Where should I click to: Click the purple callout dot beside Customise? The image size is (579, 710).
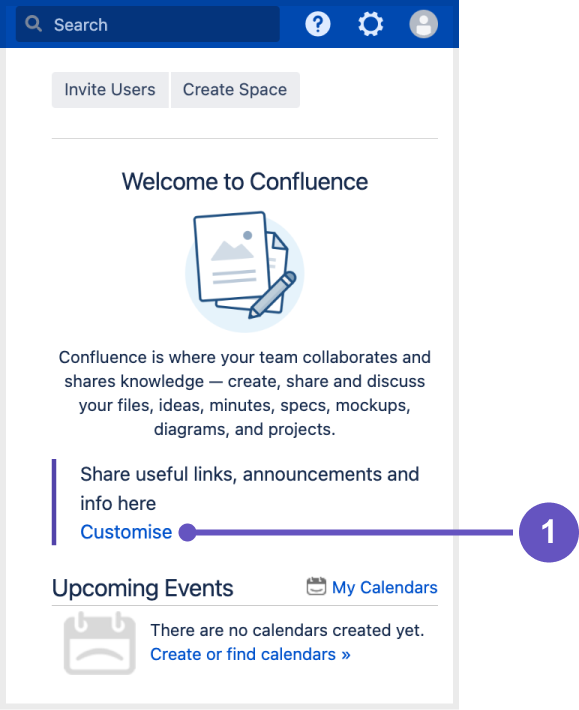coord(187,532)
